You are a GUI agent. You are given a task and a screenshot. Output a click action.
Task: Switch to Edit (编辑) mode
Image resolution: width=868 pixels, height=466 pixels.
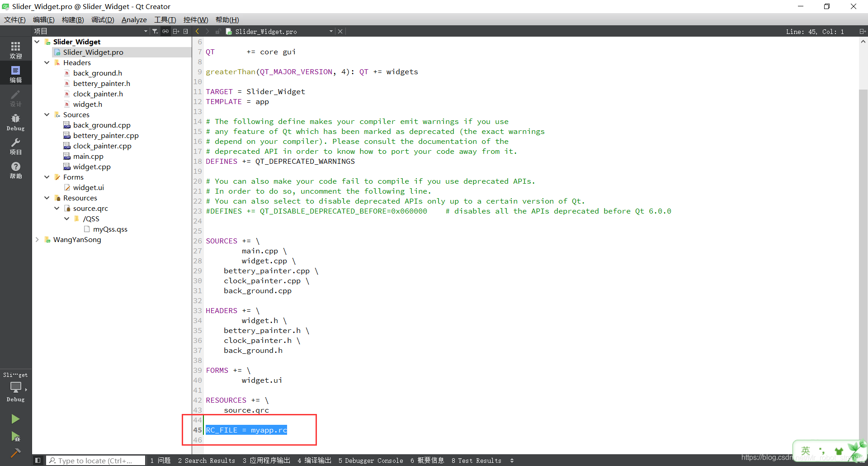[x=16, y=74]
